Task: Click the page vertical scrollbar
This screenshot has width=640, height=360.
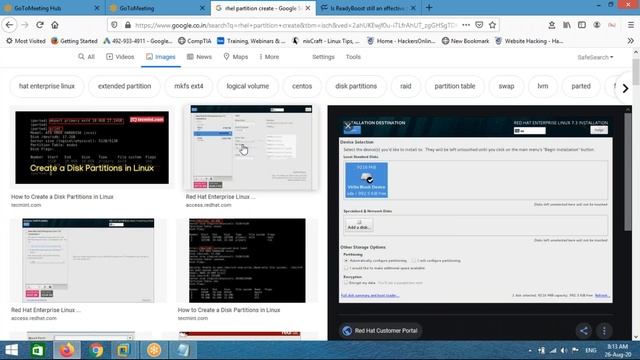Action: [636, 72]
